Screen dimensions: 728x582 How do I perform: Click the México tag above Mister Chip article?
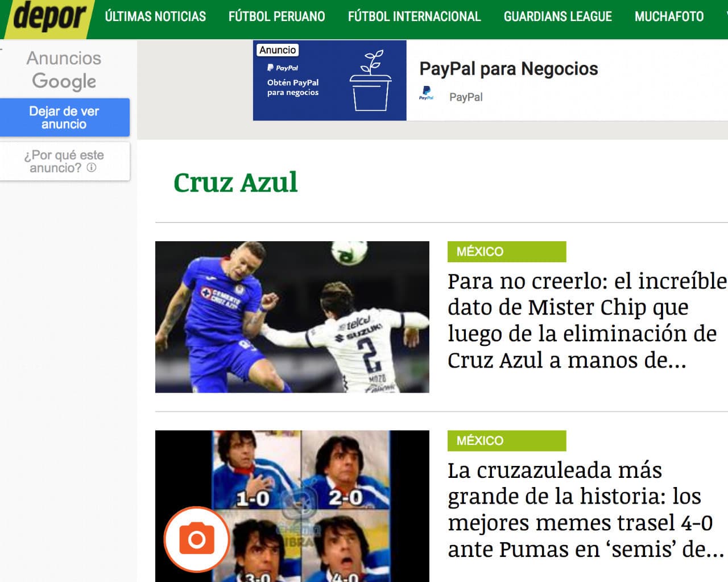pos(506,251)
